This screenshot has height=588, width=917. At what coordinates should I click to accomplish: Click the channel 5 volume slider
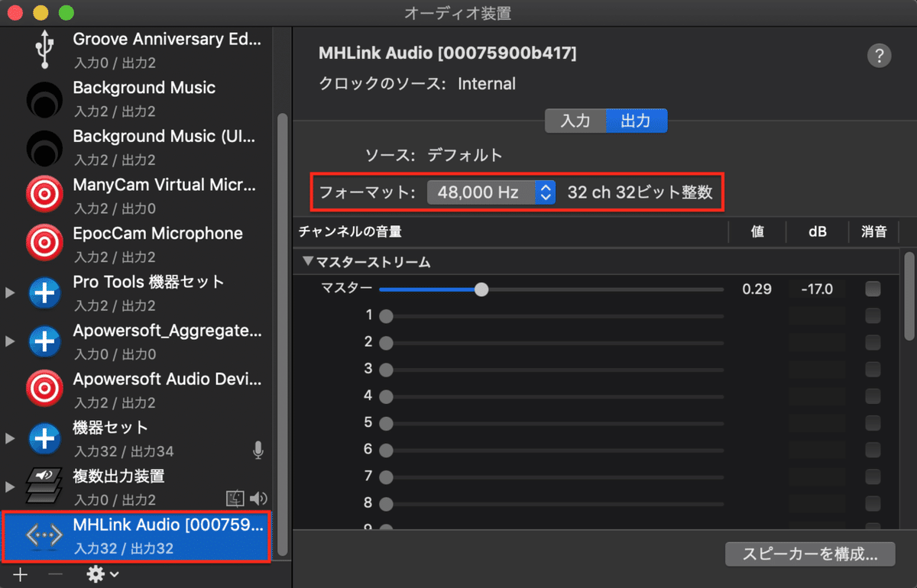point(551,423)
